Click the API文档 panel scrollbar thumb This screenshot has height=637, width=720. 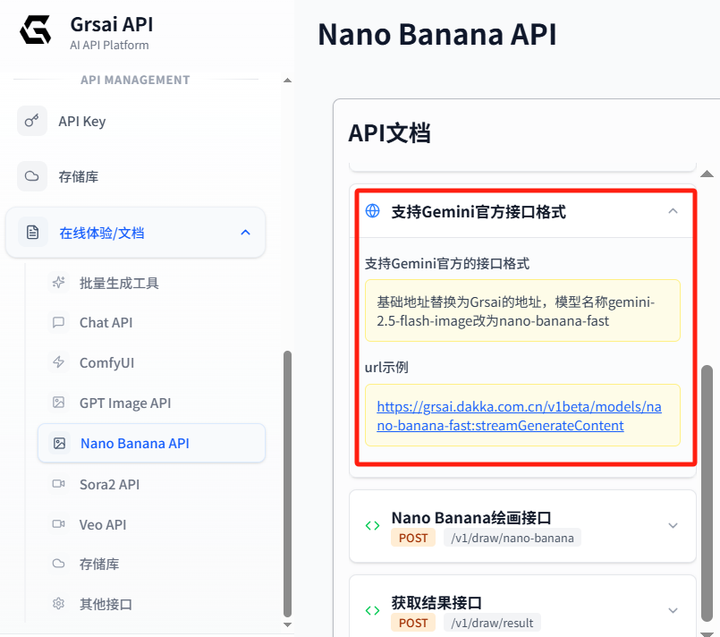tap(707, 494)
